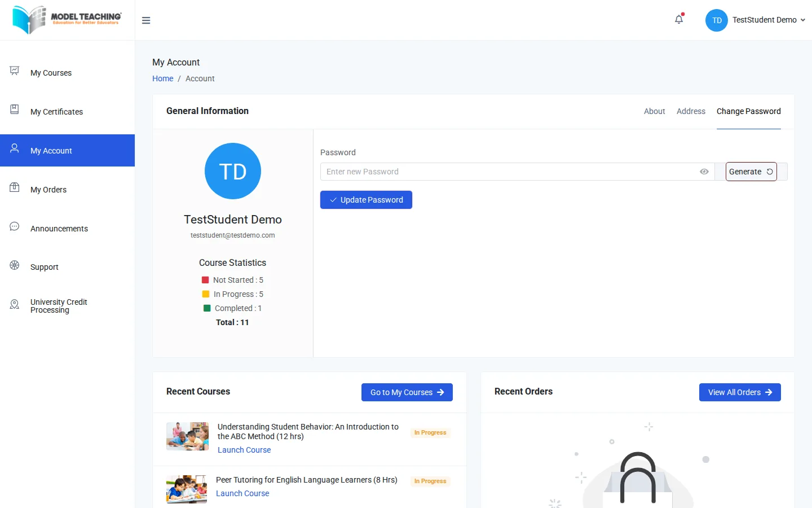The width and height of the screenshot is (812, 508).
Task: Toggle the hamburger sidebar menu icon
Action: click(x=146, y=20)
